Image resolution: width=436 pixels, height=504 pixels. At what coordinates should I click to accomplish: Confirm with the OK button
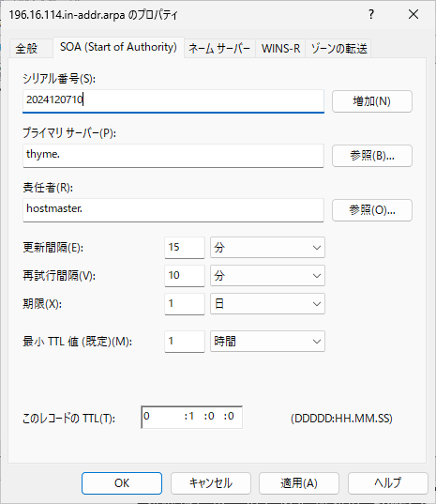click(x=122, y=483)
